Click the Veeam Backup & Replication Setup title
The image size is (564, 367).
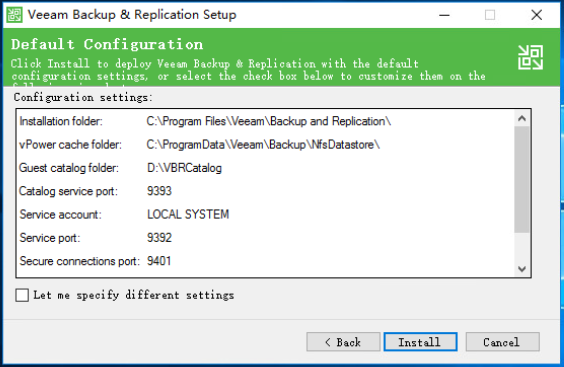pyautogui.click(x=132, y=15)
